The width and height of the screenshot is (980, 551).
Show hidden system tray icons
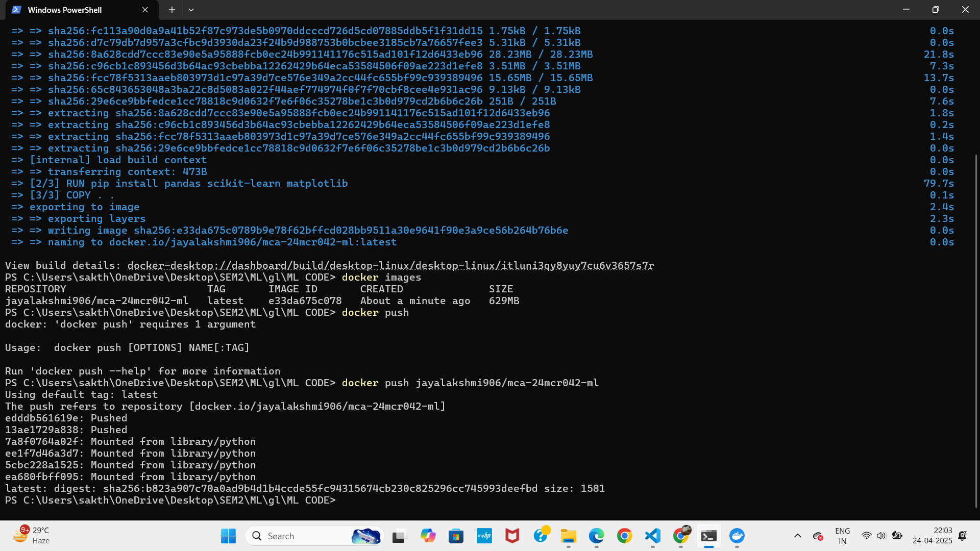tap(797, 536)
